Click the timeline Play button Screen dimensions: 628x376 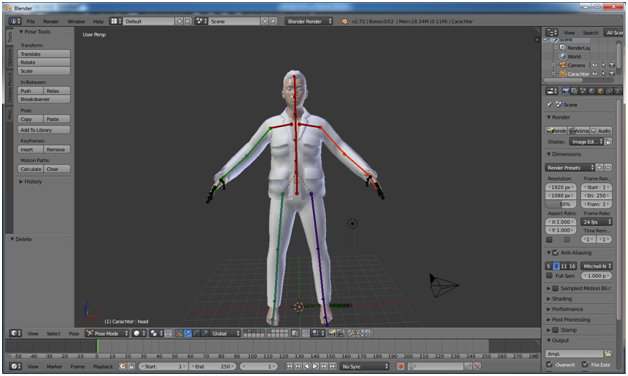(315, 366)
